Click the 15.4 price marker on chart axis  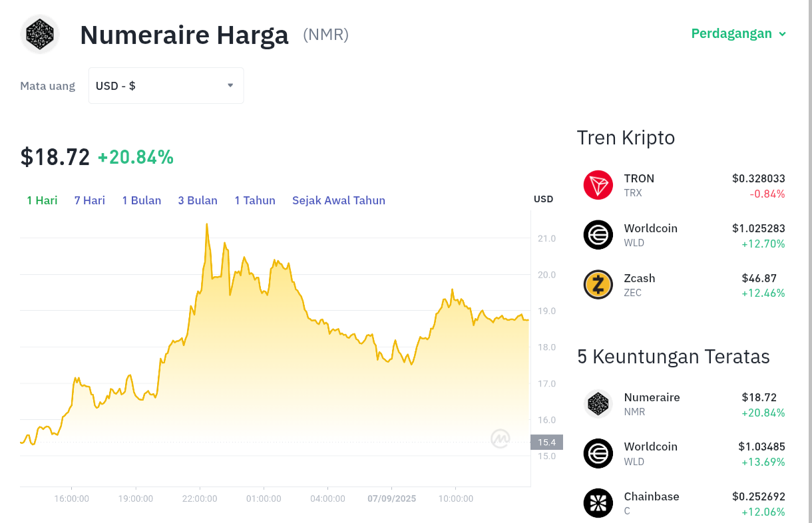546,442
